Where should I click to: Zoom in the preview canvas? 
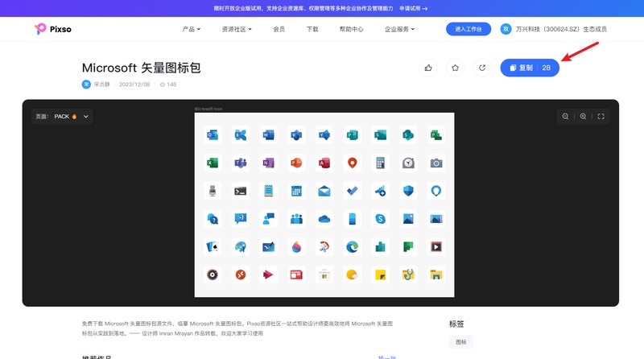pos(583,116)
